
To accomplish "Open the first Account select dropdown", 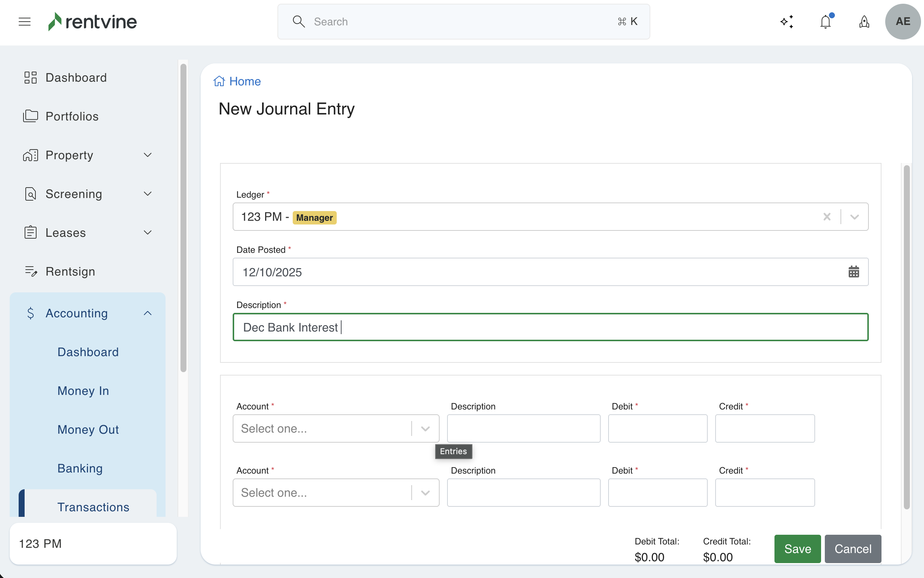I will [336, 428].
